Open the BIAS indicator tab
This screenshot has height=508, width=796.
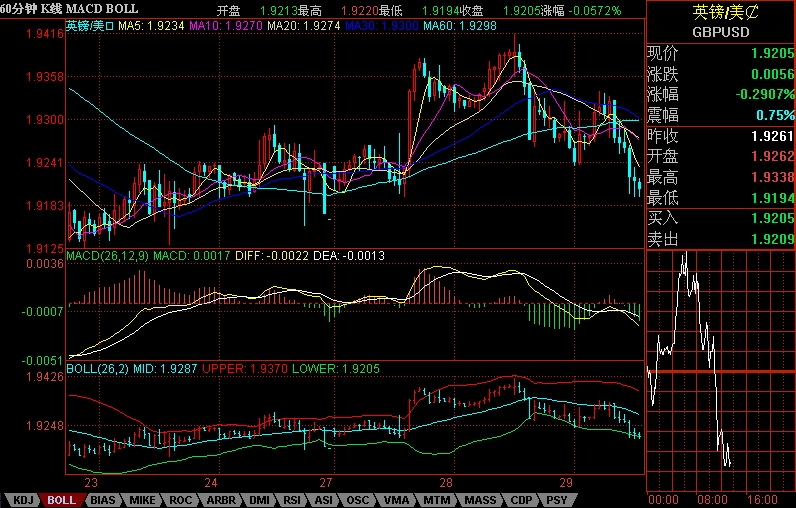click(103, 499)
